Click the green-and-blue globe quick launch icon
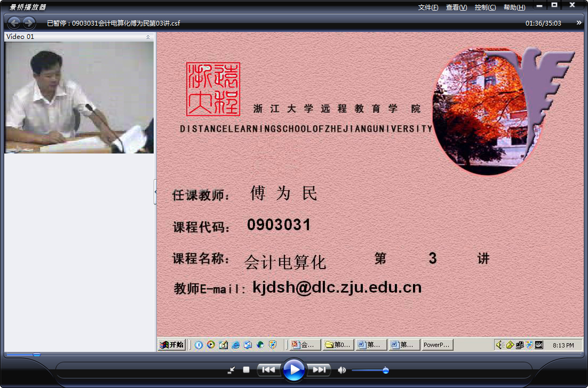The height and width of the screenshot is (388, 588). 260,345
